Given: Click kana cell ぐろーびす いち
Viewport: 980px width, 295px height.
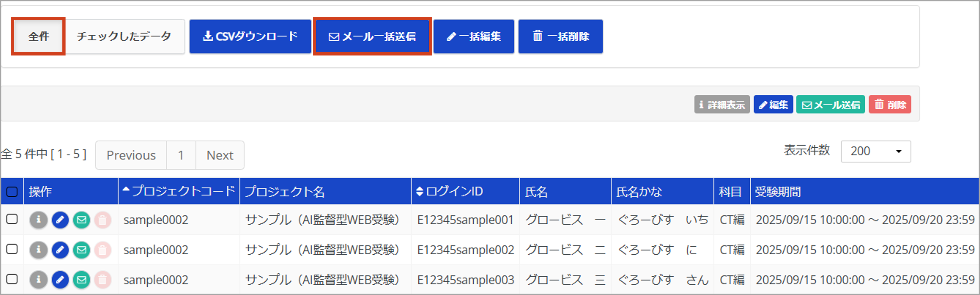Looking at the screenshot, I should click(x=663, y=220).
